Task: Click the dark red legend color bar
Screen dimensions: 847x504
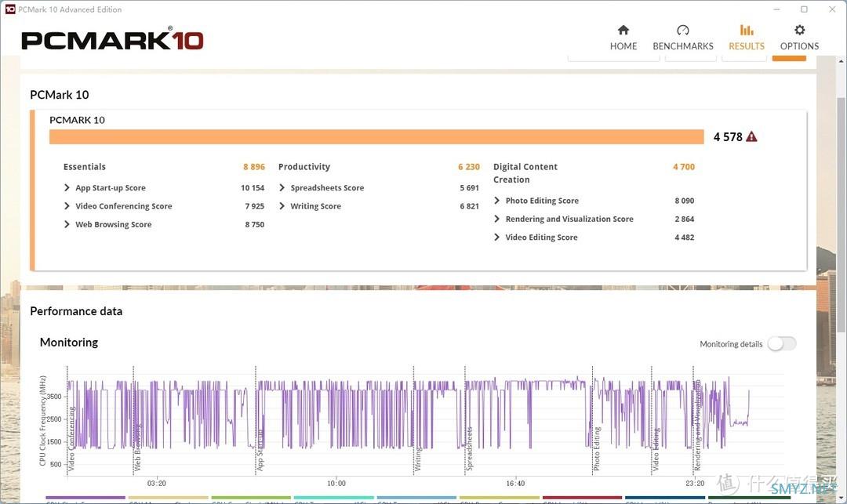Action: click(582, 498)
